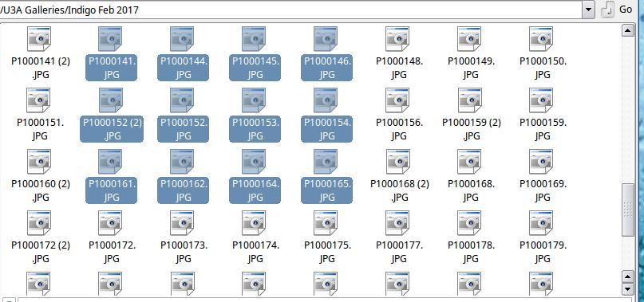Click the P1000148.JPG filename text
Image resolution: width=644 pixels, height=302 pixels.
click(399, 68)
